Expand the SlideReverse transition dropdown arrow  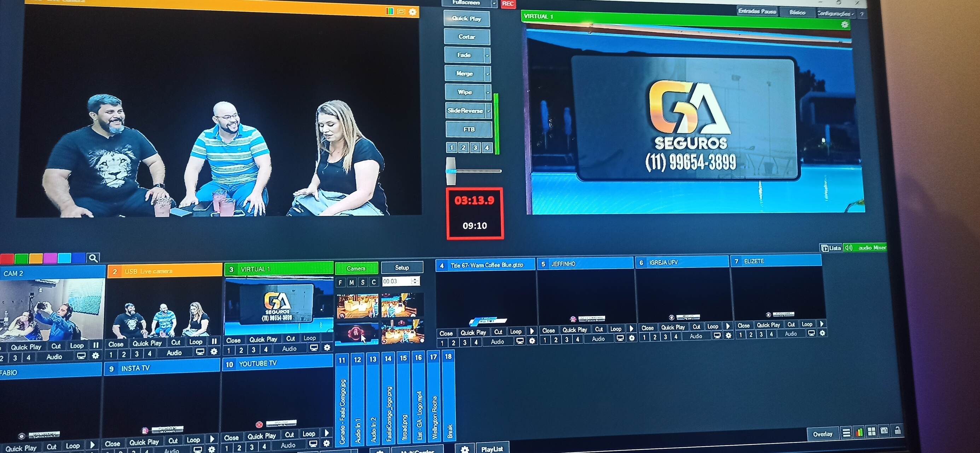[x=488, y=111]
